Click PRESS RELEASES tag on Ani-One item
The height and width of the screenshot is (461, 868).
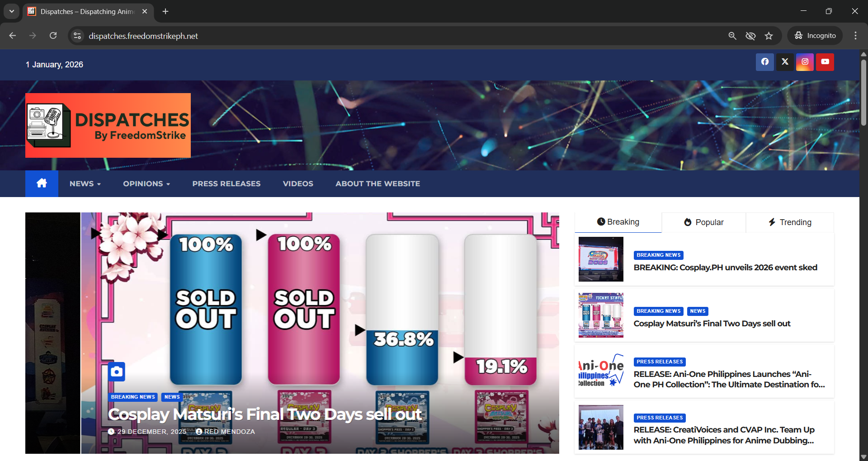click(660, 362)
